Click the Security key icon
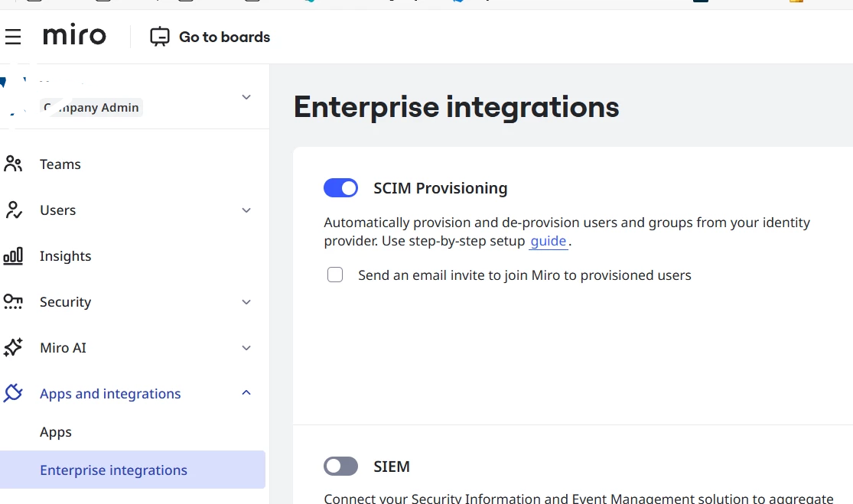Image resolution: width=853 pixels, height=504 pixels. click(13, 302)
